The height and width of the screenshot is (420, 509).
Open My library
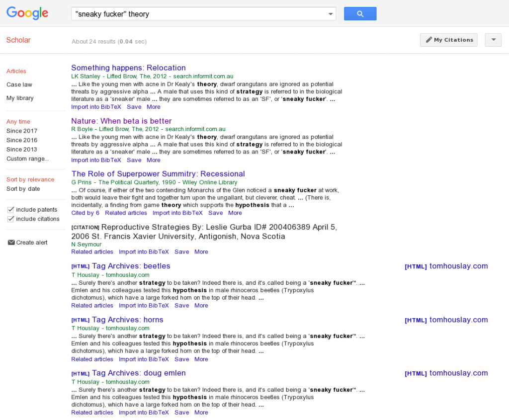pyautogui.click(x=20, y=98)
